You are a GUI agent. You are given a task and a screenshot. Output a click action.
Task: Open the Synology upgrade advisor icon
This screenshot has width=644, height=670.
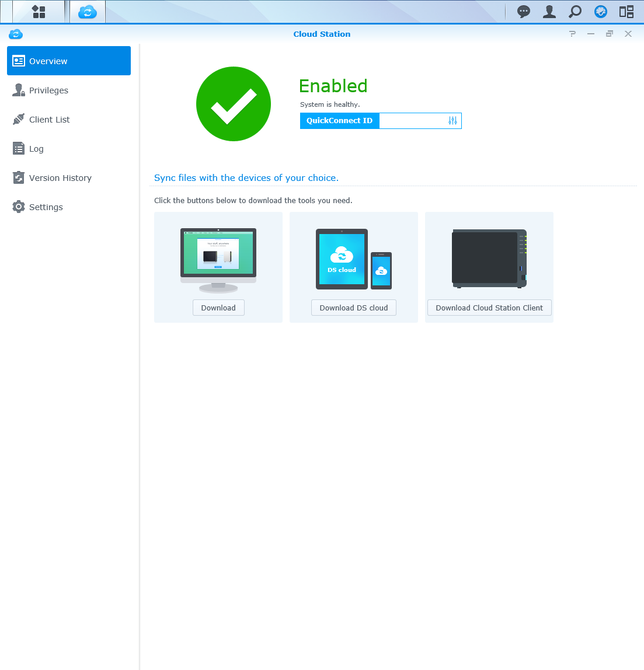[x=601, y=12]
